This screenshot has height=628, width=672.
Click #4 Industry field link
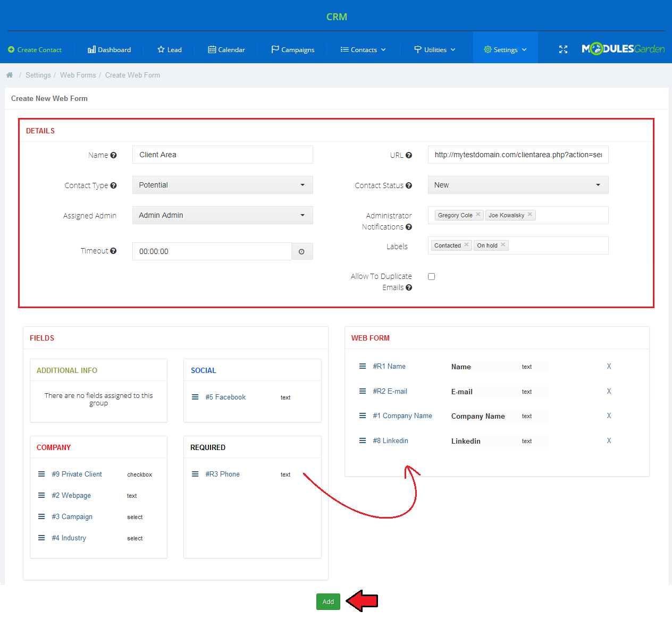pyautogui.click(x=69, y=538)
